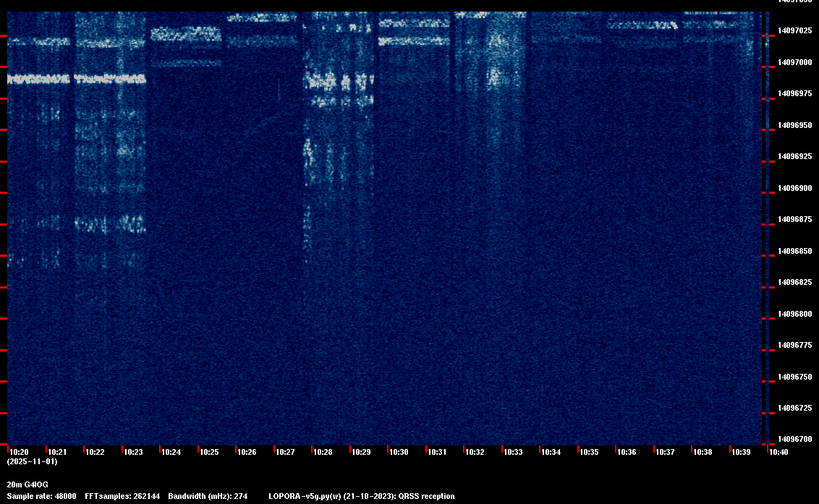
Task: Select the 10:35 time label
Action: click(589, 452)
